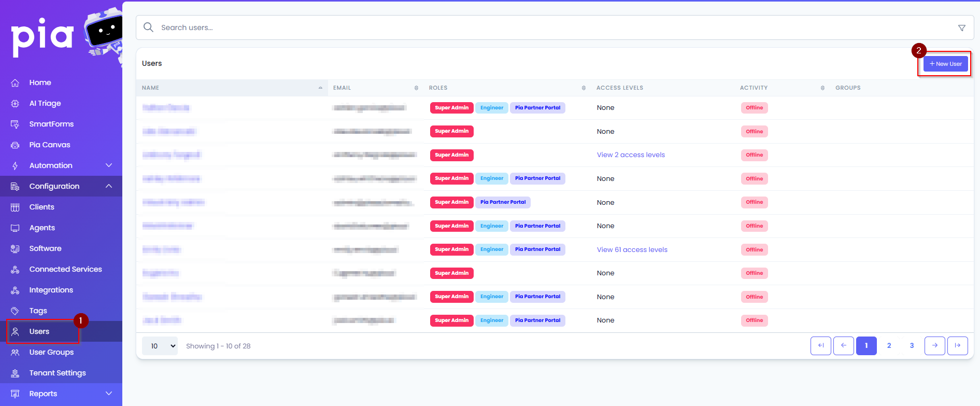Open the AI Triage menu item

pos(61,103)
